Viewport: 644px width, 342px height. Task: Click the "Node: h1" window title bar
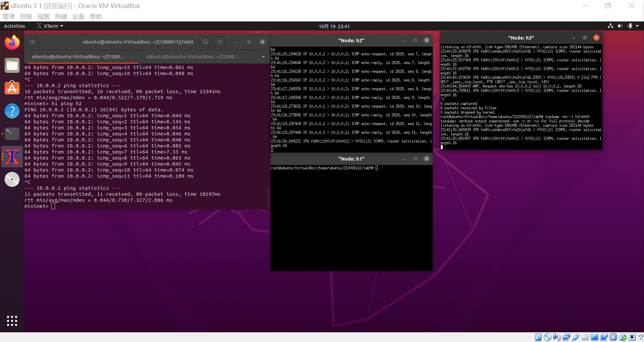point(351,159)
